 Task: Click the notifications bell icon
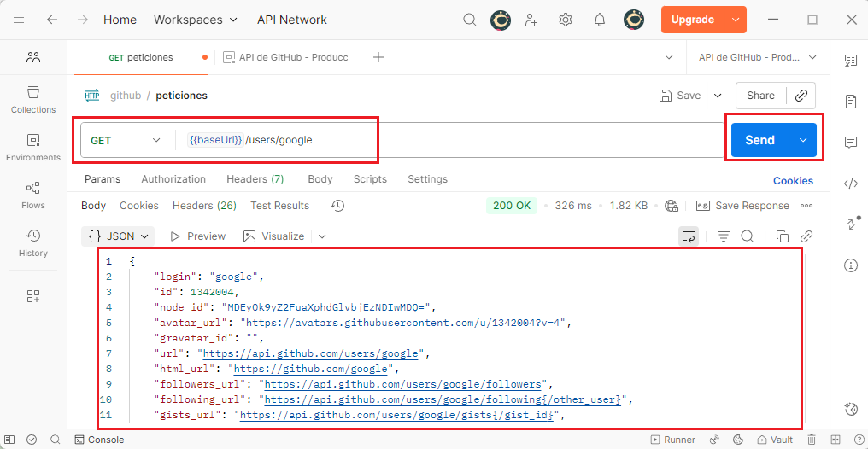coord(600,20)
